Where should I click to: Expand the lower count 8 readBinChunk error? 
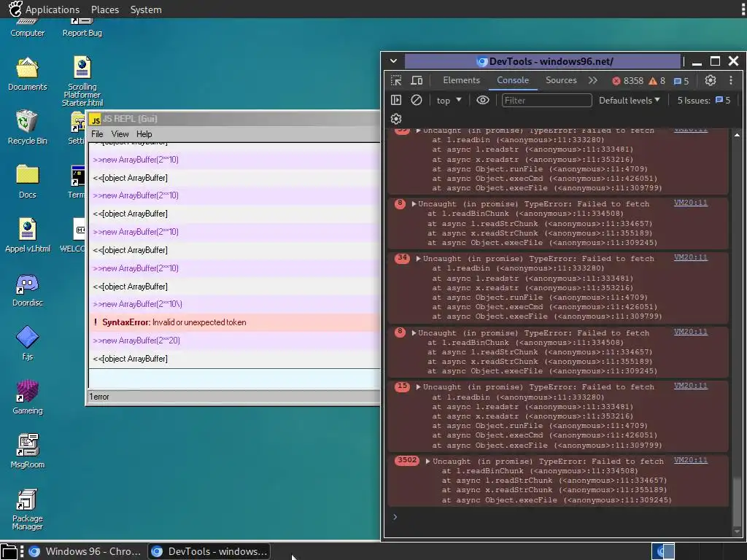(x=414, y=332)
